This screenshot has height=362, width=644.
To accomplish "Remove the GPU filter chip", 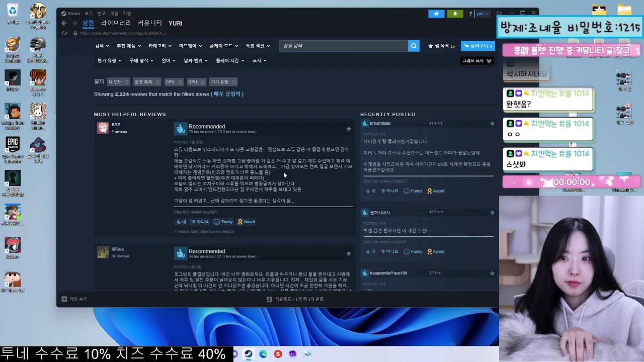I will pyautogui.click(x=203, y=81).
